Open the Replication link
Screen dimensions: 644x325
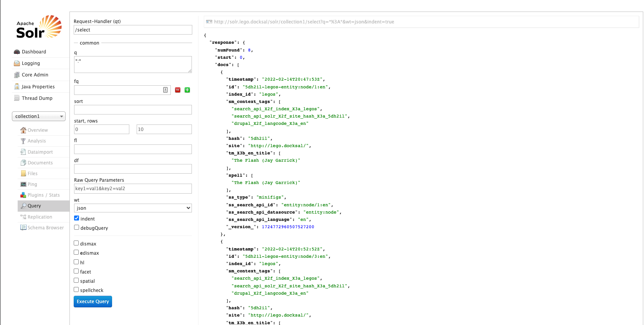click(x=40, y=217)
